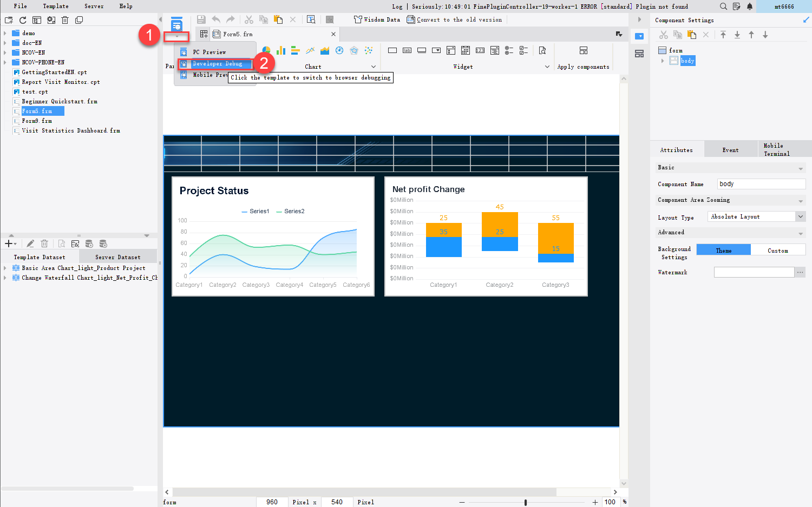Click the refresh icon above file tree
Image resolution: width=812 pixels, height=507 pixels.
point(23,20)
